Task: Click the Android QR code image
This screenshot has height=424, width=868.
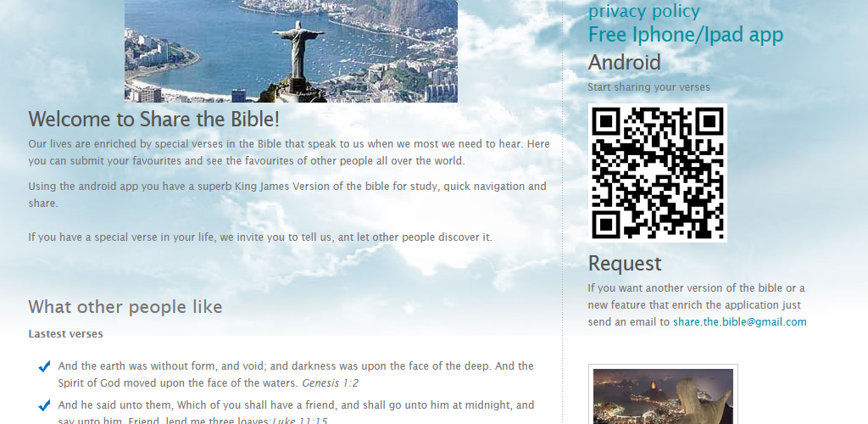Action: pyautogui.click(x=657, y=173)
